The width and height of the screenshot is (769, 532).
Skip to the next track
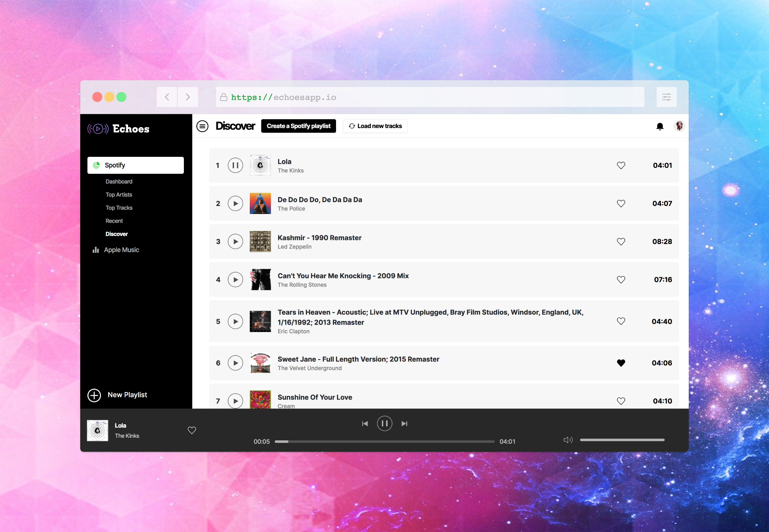[x=404, y=424]
